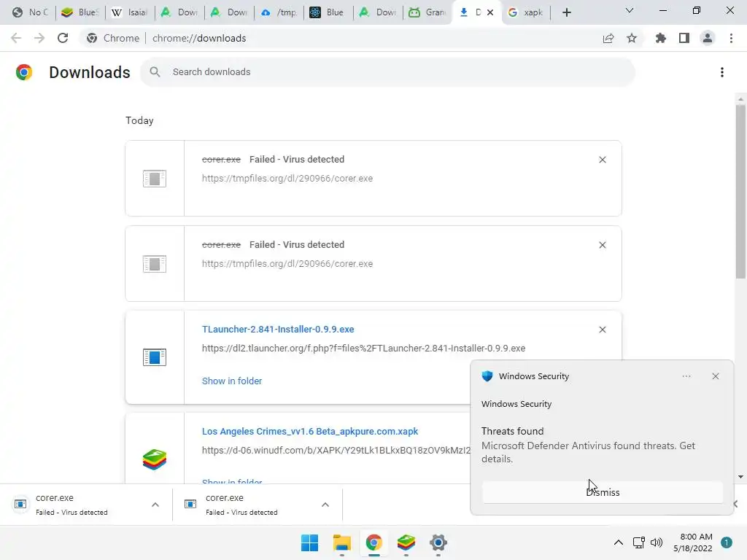Switch to the Wikipedia Isaiah tab

click(129, 12)
